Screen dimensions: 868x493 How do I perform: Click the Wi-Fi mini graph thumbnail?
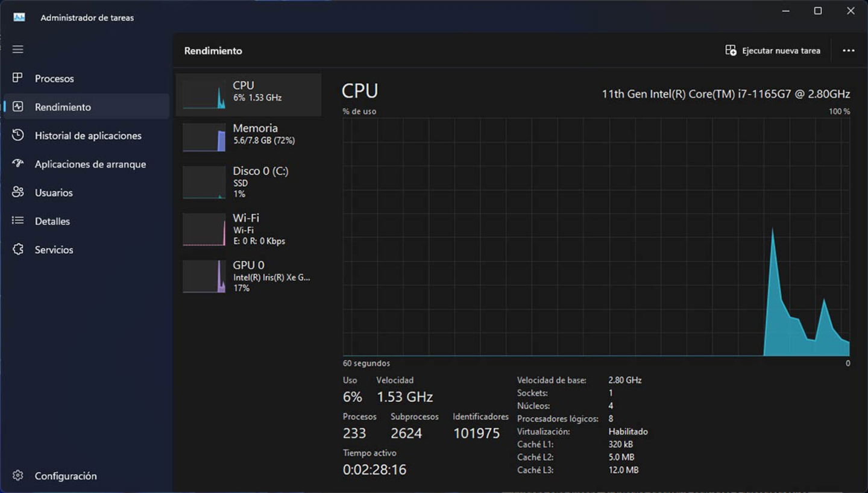click(x=204, y=229)
